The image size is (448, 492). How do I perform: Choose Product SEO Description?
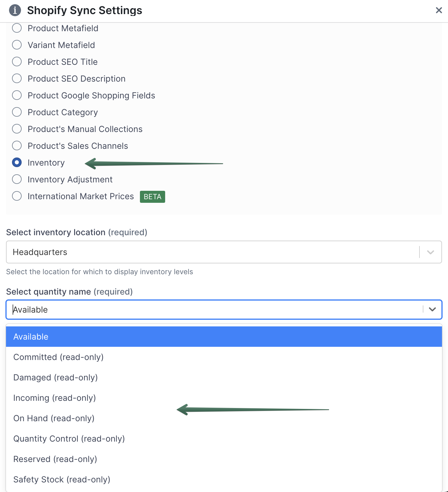pos(17,78)
